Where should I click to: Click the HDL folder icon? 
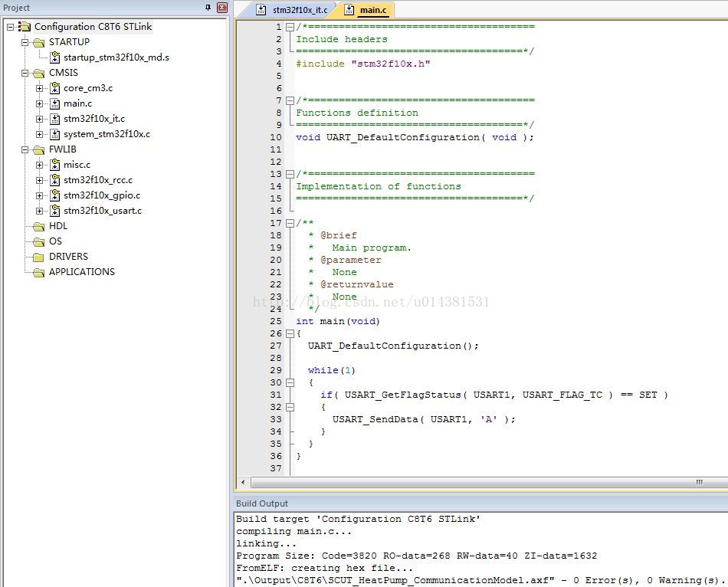(x=38, y=226)
